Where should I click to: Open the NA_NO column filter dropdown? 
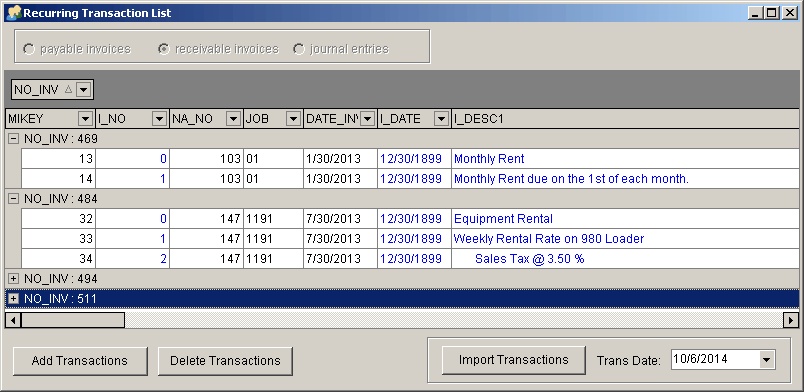coord(233,119)
